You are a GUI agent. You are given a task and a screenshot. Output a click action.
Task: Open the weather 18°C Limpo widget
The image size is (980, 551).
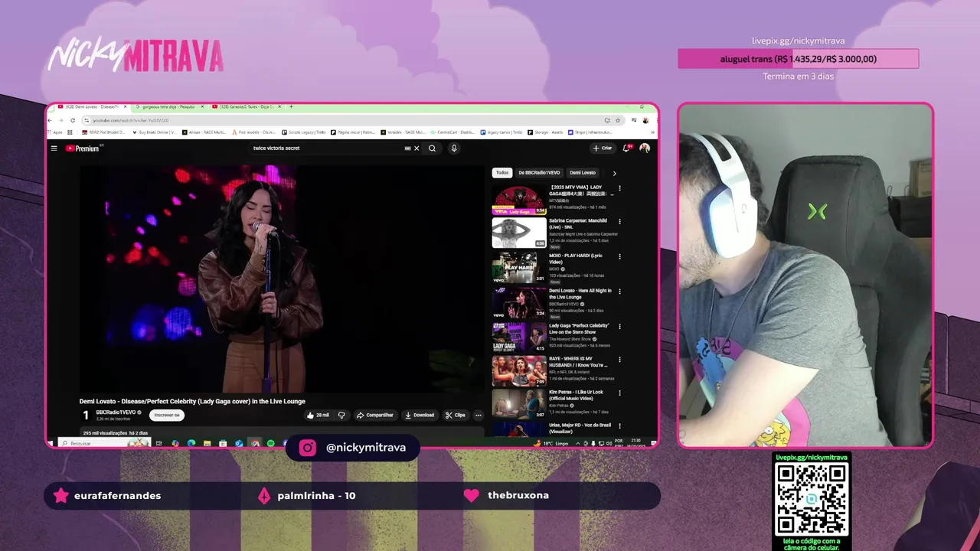pos(551,443)
